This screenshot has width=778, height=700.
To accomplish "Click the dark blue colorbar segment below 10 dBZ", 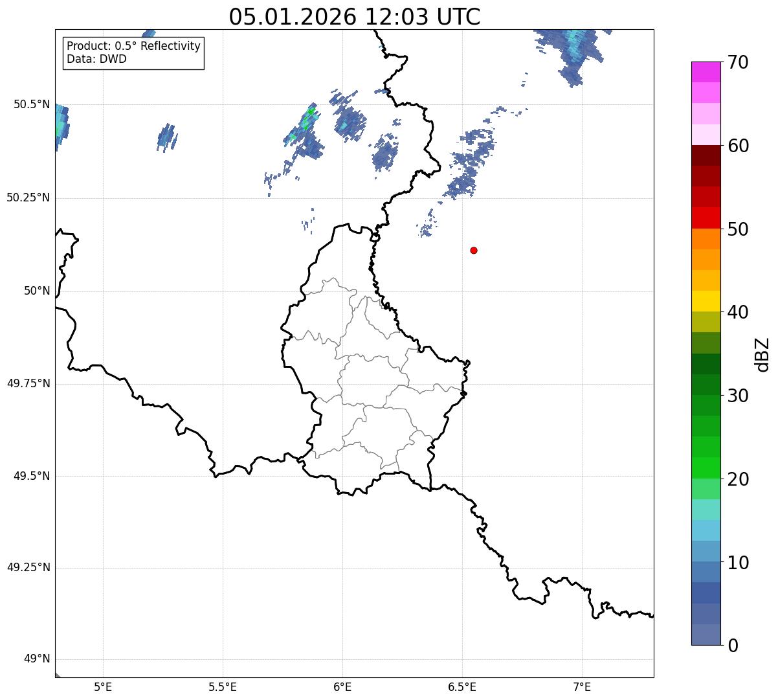I will pyautogui.click(x=706, y=593).
